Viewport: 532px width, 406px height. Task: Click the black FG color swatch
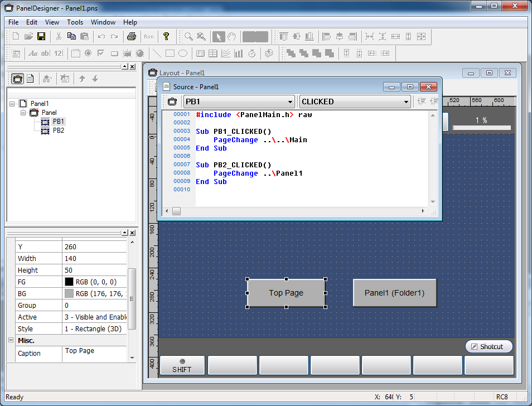69,282
